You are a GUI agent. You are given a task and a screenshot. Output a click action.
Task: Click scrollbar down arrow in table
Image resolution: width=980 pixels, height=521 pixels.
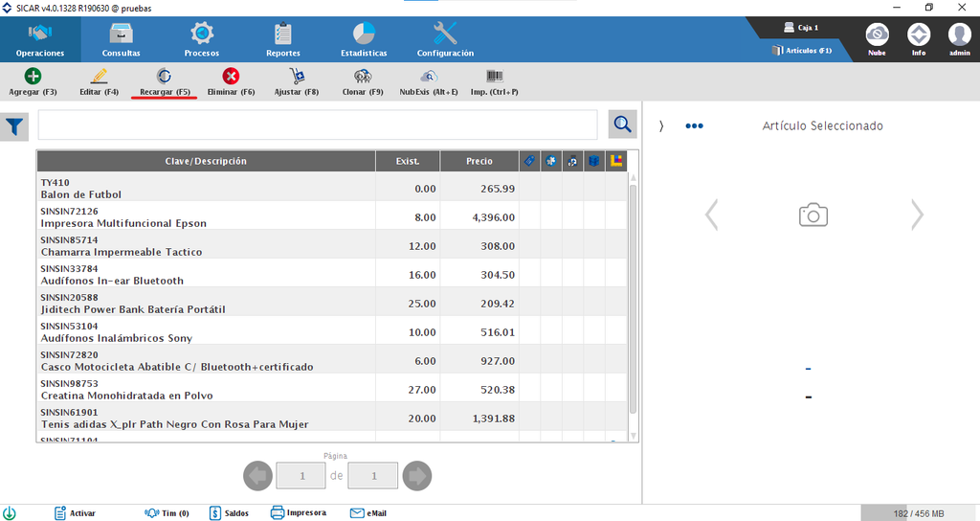point(633,436)
